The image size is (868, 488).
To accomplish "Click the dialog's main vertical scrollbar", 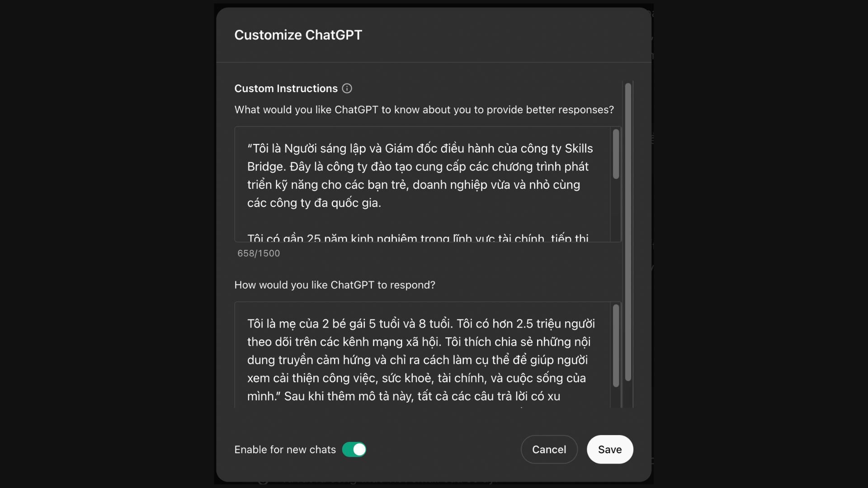I will pos(628,231).
